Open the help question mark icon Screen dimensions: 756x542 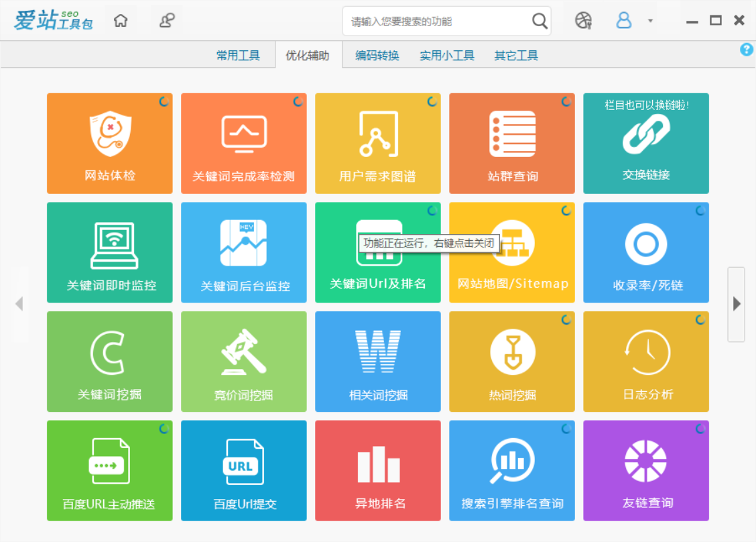pyautogui.click(x=747, y=49)
